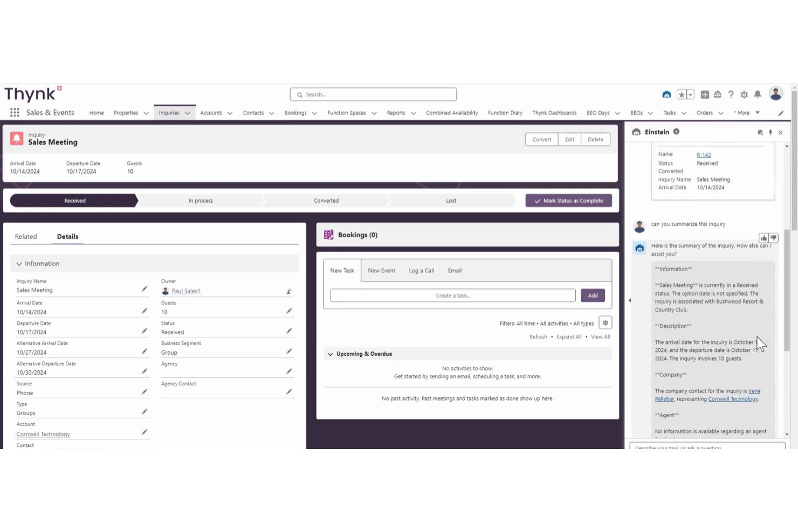The height and width of the screenshot is (532, 798).
Task: Select the In process status stage
Action: pos(201,201)
